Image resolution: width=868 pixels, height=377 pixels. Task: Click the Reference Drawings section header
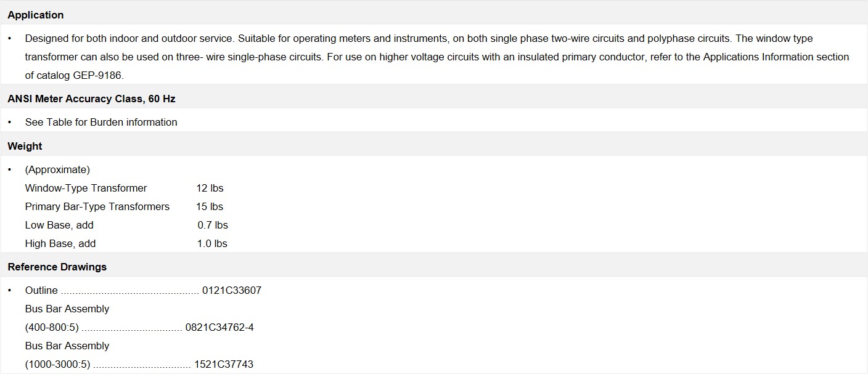(57, 267)
